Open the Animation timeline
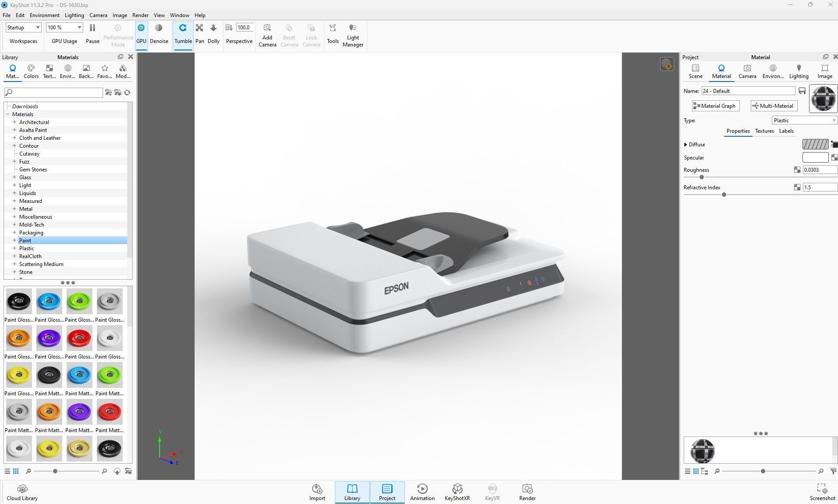The image size is (838, 504). (423, 492)
